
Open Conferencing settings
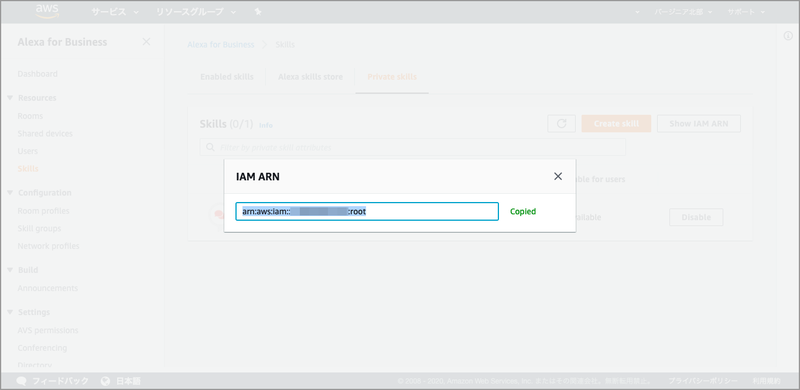click(42, 348)
